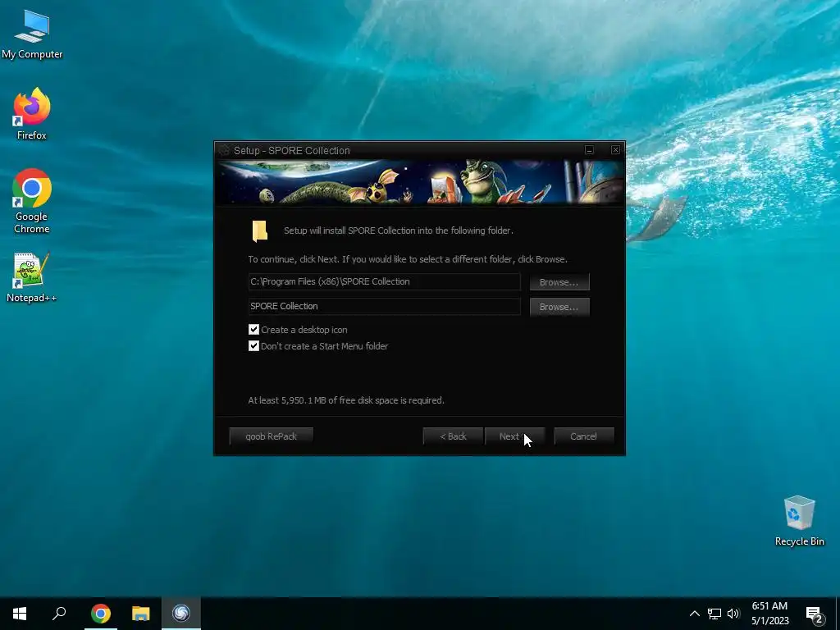Select the Google Chrome desktop shortcut
This screenshot has height=630, width=840.
32,201
